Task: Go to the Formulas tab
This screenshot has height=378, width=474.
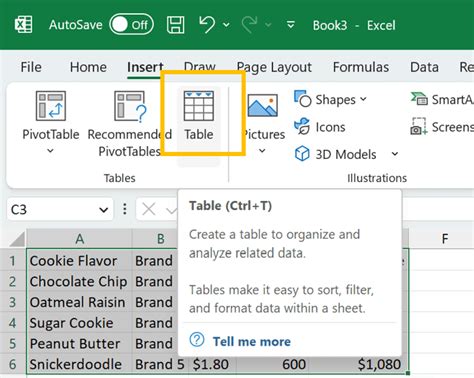Action: coord(361,67)
